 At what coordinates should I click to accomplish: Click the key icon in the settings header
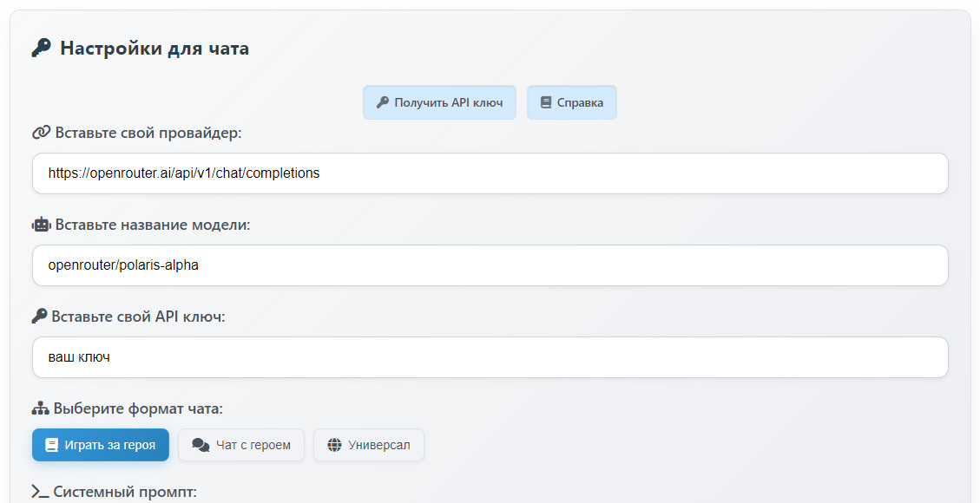pos(41,49)
